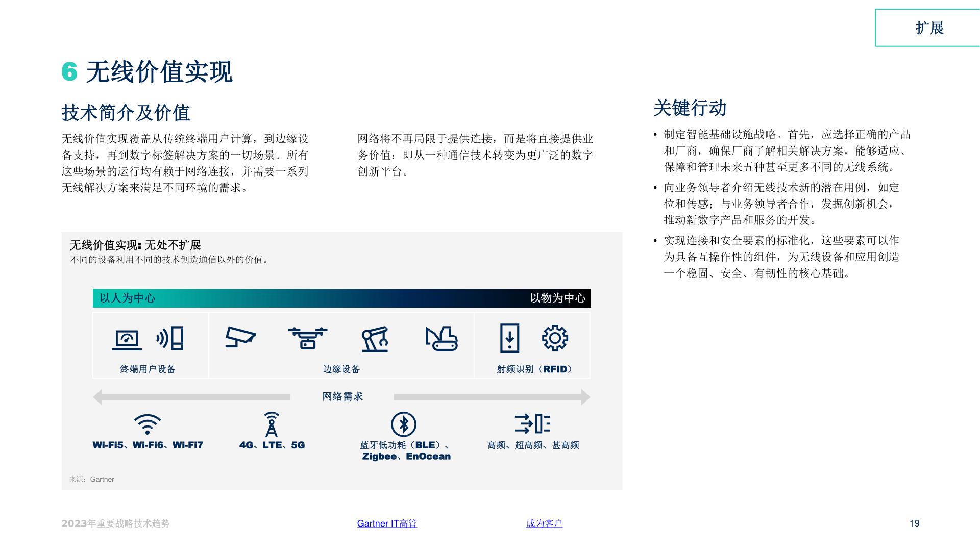Open the Gartner IT高管 link
The height and width of the screenshot is (551, 980).
(387, 523)
